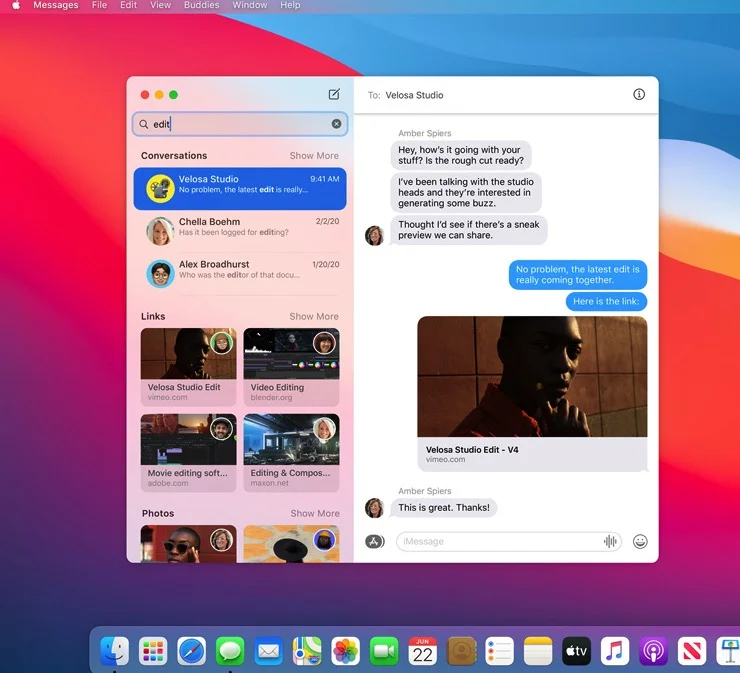Open News from the Dock
The width and height of the screenshot is (740, 673).
click(692, 651)
